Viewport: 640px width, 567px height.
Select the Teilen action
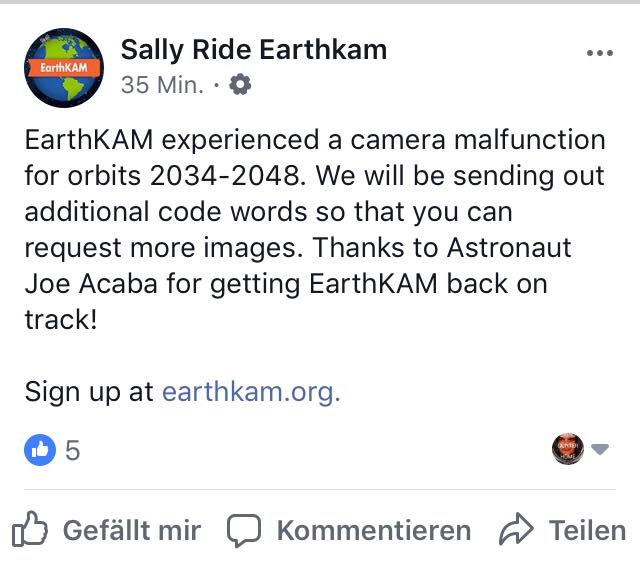click(587, 530)
